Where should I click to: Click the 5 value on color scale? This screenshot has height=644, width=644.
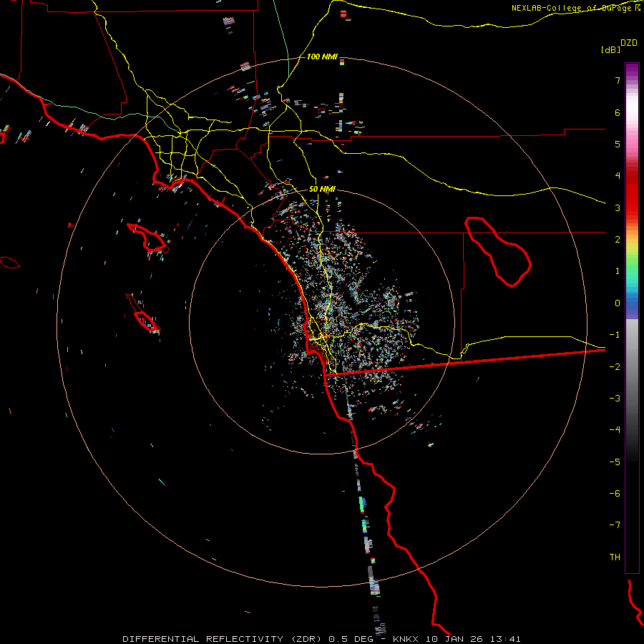(x=618, y=144)
